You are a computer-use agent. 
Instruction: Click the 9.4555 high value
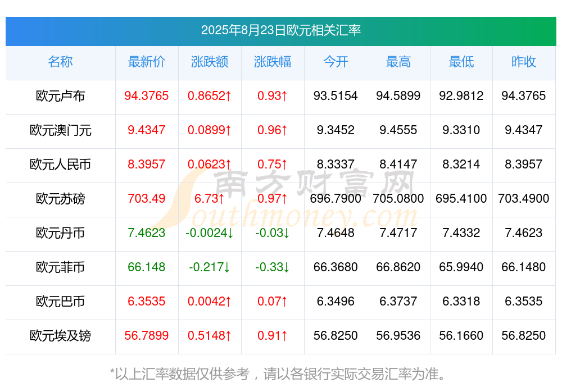tap(398, 130)
